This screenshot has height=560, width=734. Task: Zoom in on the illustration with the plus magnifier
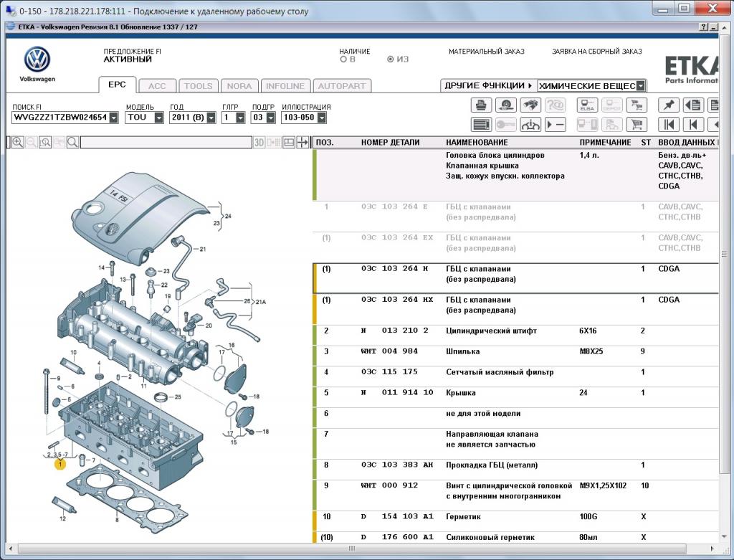(x=18, y=143)
